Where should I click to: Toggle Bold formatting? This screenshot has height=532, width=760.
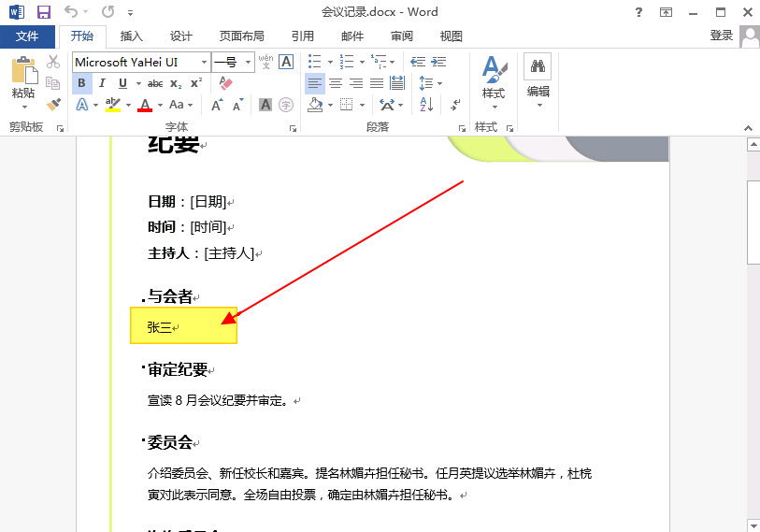pos(82,83)
